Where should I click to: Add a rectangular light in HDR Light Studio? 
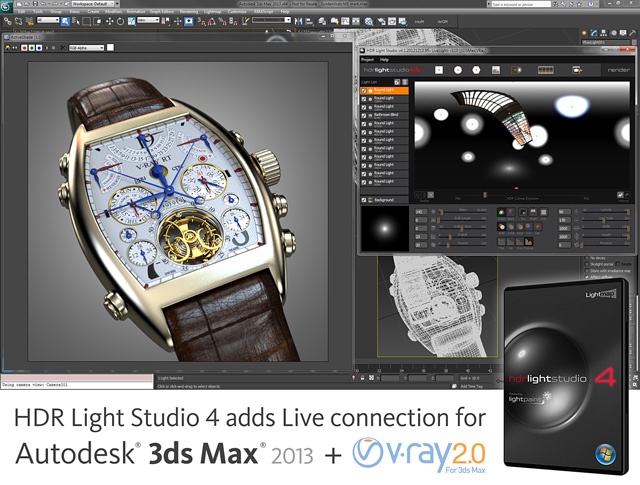click(439, 70)
